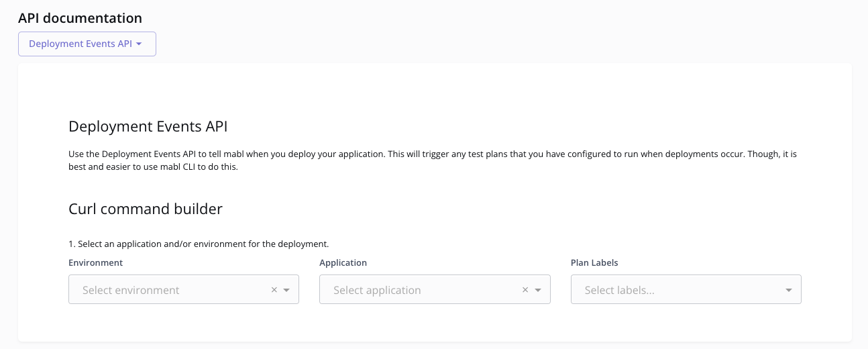Open the Deployment Events API dropdown button
Image resolution: width=868 pixels, height=349 pixels.
click(x=87, y=44)
